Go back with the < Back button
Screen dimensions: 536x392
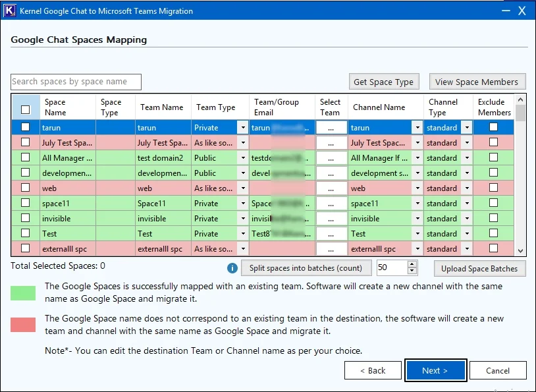coord(373,370)
